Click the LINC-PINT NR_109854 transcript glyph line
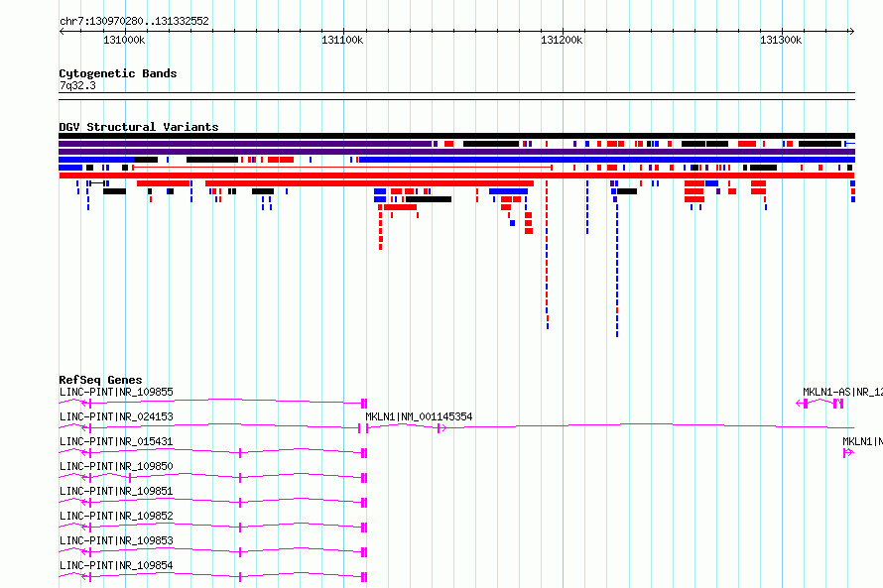This screenshot has height=588, width=883. 213,576
